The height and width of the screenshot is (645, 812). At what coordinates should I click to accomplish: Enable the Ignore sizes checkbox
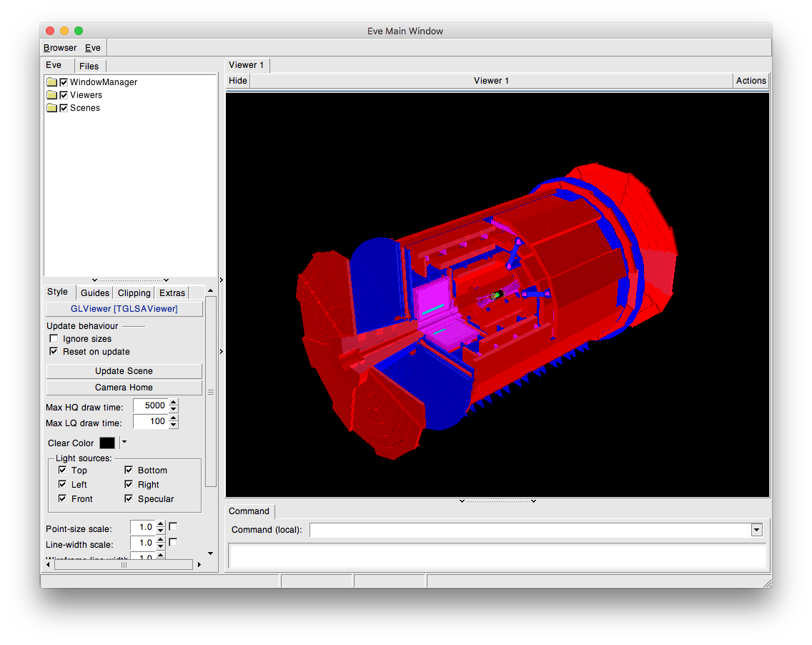pos(54,339)
